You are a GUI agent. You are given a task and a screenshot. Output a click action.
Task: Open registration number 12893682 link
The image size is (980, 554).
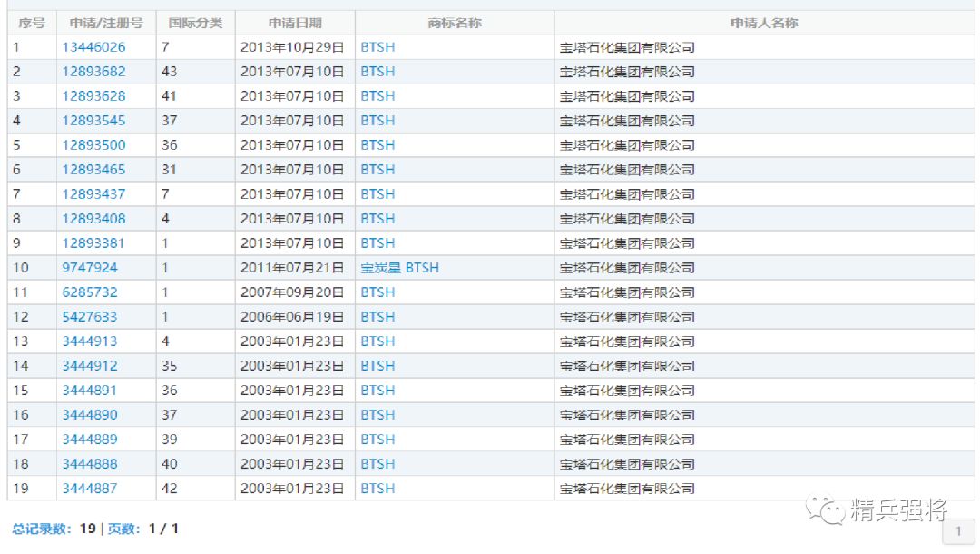93,71
